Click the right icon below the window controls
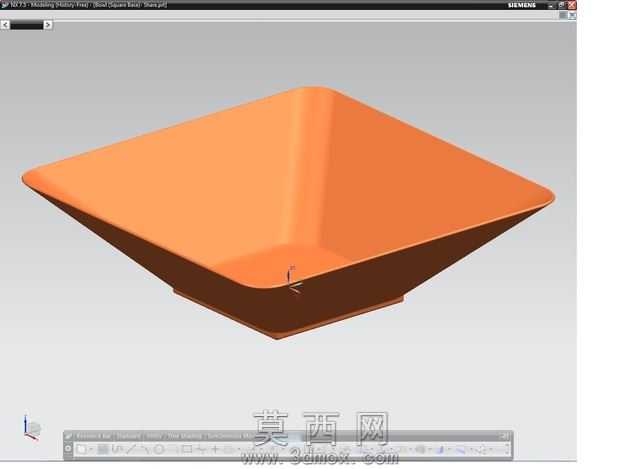The width and height of the screenshot is (639, 469). tap(572, 15)
